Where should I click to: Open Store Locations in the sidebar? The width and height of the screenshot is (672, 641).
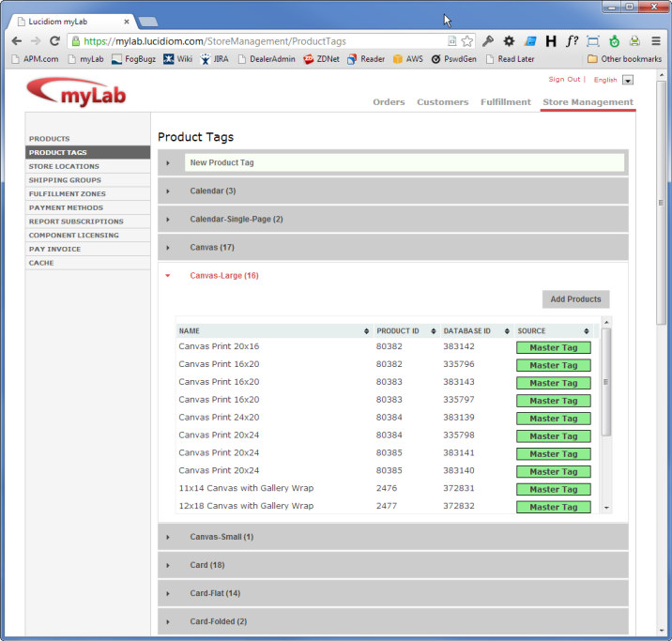tap(88, 166)
